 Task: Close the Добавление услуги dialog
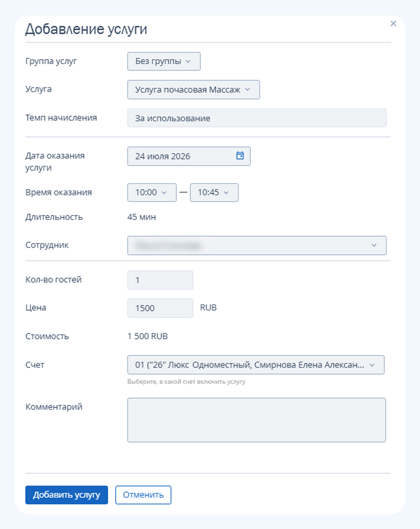pyautogui.click(x=393, y=24)
